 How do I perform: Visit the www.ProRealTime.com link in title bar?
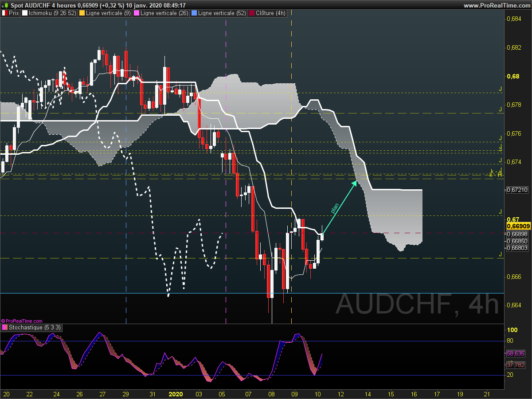click(x=497, y=5)
